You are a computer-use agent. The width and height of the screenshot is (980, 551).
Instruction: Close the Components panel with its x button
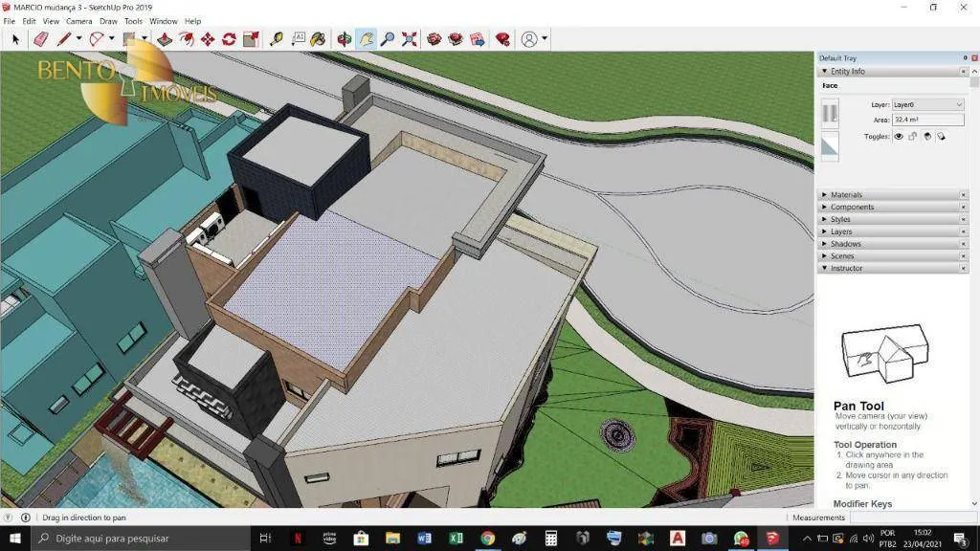[x=963, y=207]
